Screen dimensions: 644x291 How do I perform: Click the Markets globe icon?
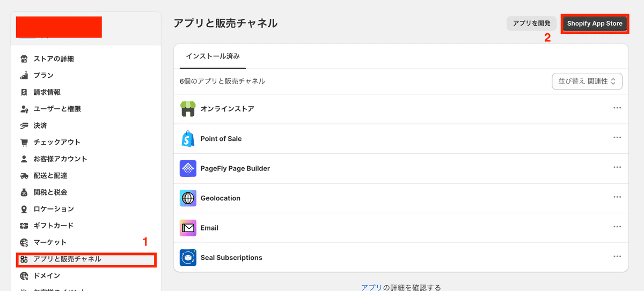pos(24,242)
